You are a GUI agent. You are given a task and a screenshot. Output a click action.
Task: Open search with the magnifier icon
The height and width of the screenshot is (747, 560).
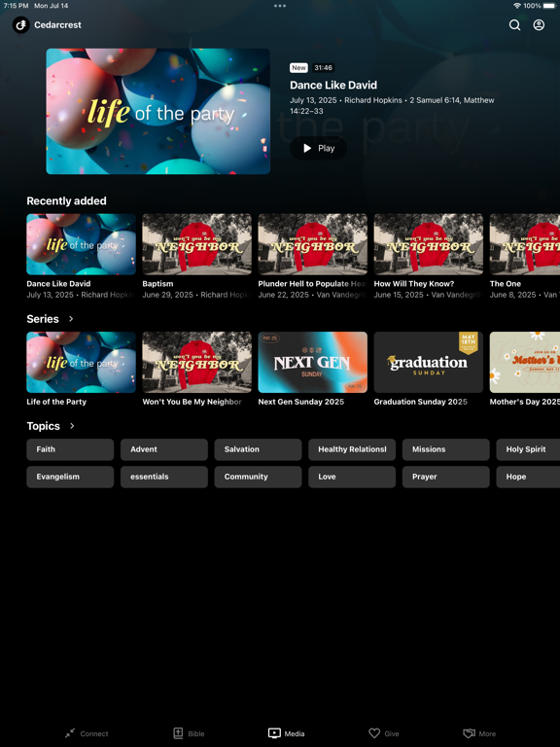coord(514,24)
